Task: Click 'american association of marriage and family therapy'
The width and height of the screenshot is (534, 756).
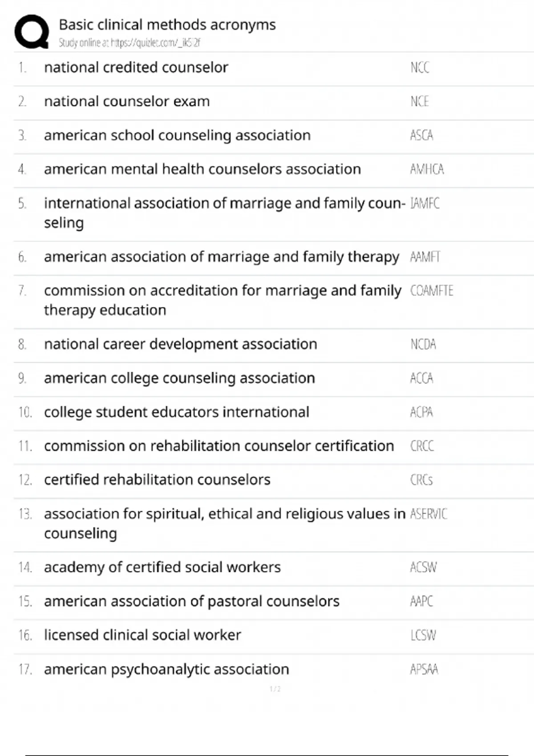Action: tap(222, 257)
